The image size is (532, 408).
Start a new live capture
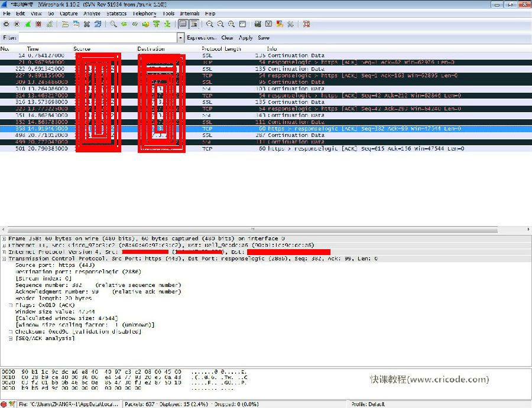(28, 24)
